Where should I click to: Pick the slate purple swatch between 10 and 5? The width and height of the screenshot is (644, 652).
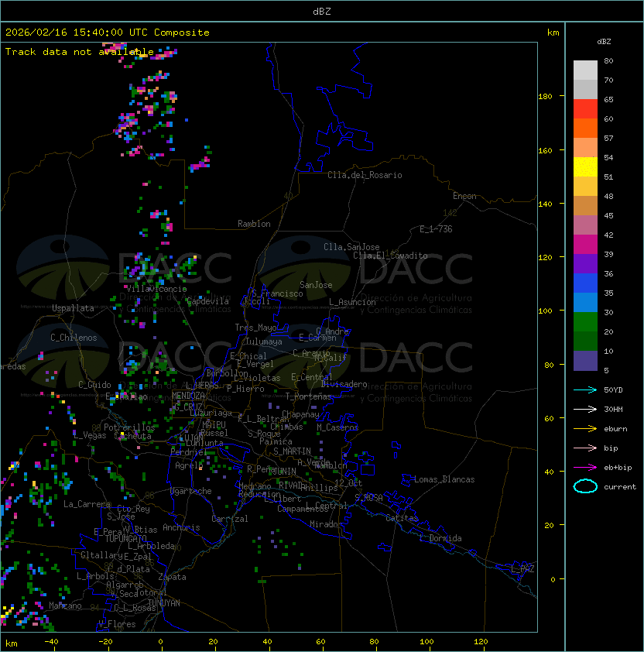(x=585, y=361)
